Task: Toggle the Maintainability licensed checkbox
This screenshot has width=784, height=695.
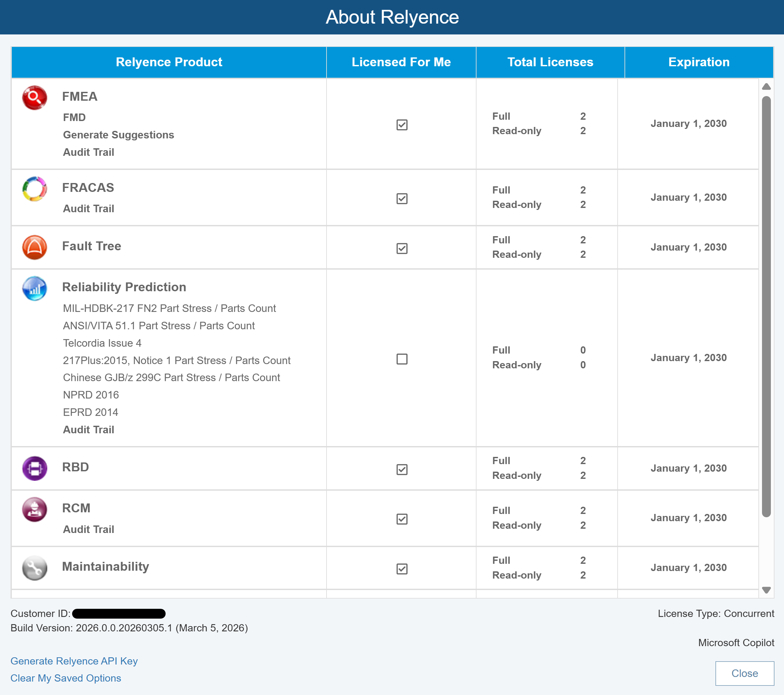Action: 402,568
